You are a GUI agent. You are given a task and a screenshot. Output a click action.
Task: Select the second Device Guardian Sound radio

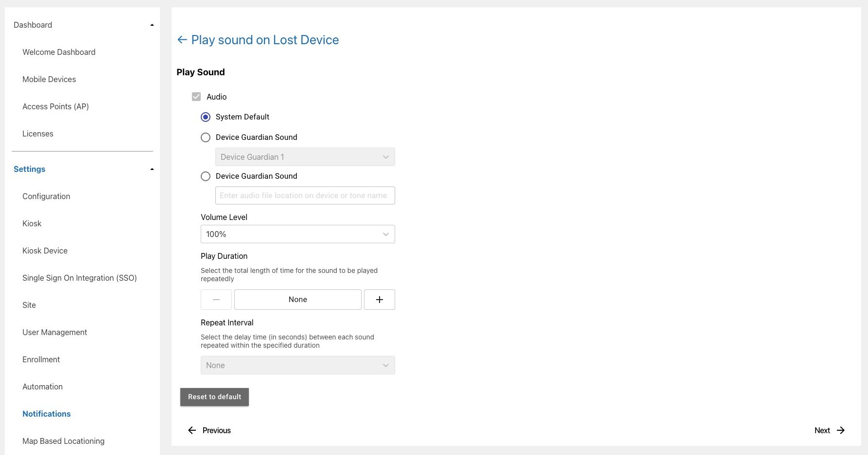coord(206,176)
